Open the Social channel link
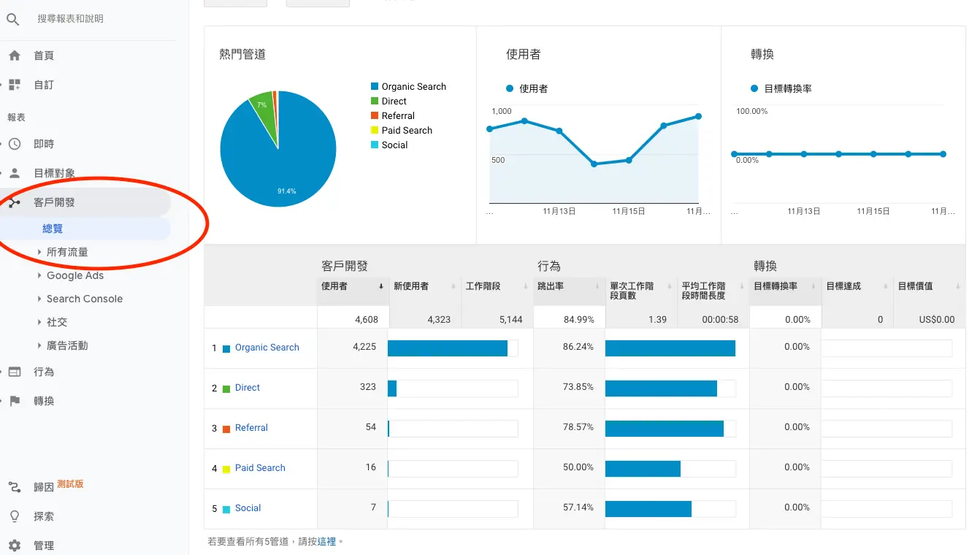The image size is (980, 555). [248, 508]
